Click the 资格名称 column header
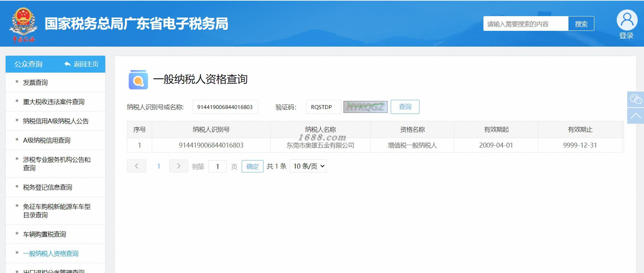The height and width of the screenshot is (273, 644). 412,130
